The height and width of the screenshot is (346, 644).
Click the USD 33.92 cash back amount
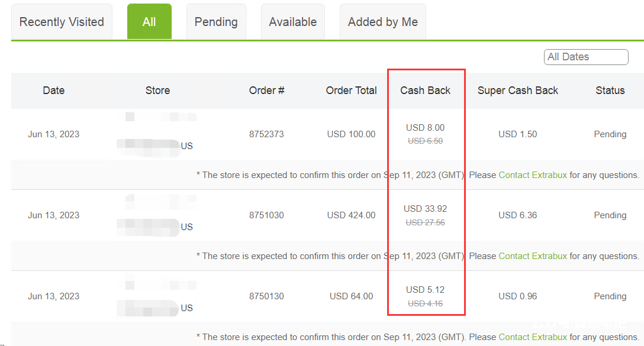point(425,209)
